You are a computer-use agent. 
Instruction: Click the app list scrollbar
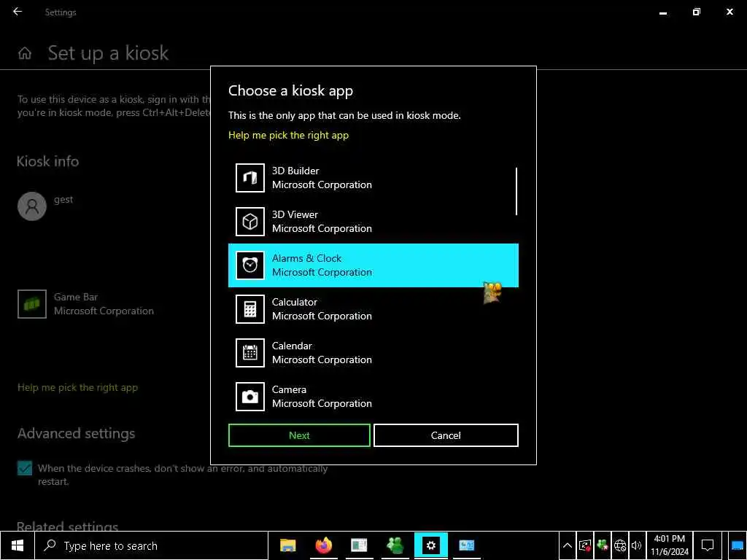516,192
